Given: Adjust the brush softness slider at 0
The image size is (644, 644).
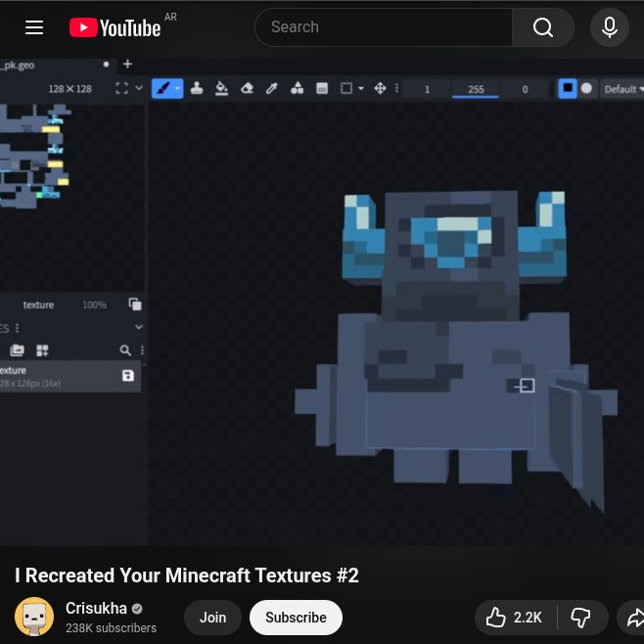Looking at the screenshot, I should (x=525, y=89).
